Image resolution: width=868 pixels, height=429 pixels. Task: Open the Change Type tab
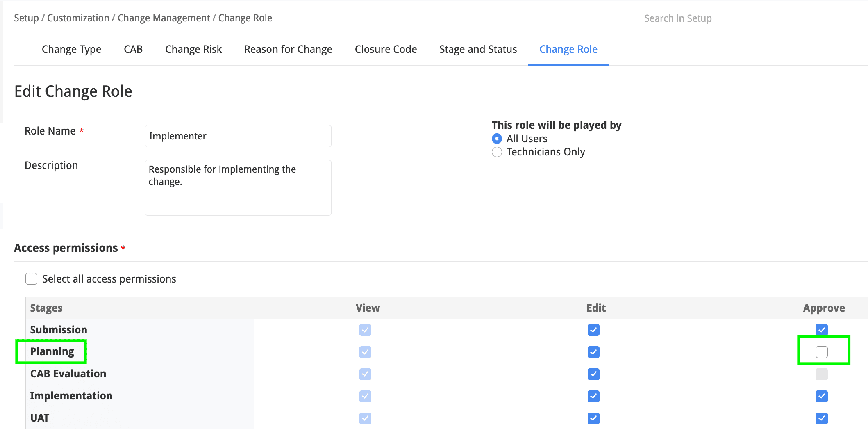(71, 49)
